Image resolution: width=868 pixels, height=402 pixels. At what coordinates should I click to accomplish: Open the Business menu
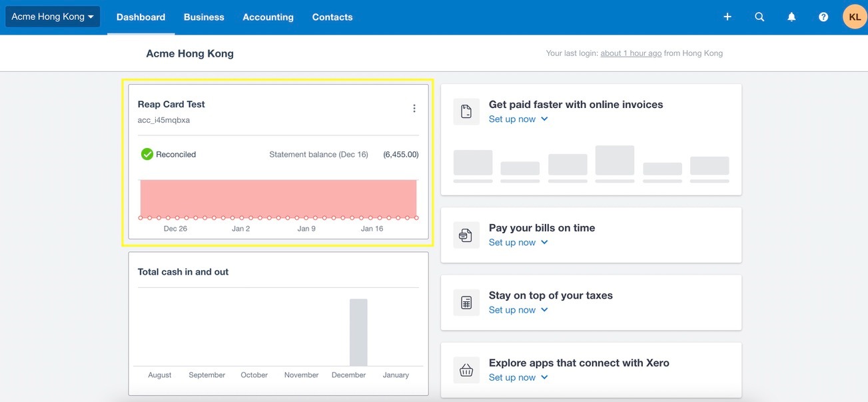(x=204, y=17)
